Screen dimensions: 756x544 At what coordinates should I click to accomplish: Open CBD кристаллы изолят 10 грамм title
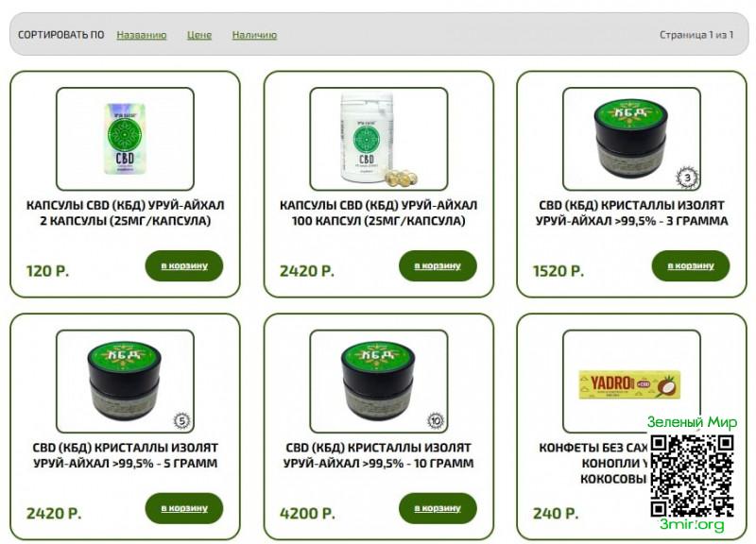[379, 455]
